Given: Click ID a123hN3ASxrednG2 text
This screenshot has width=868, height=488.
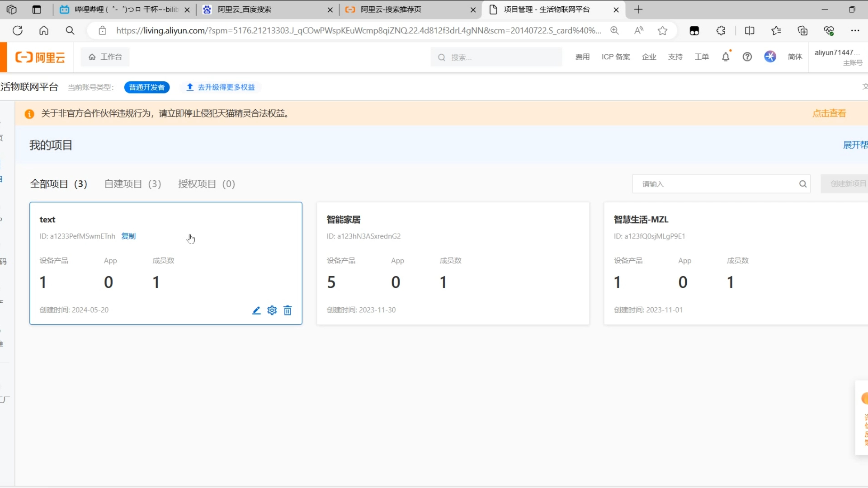Looking at the screenshot, I should tap(363, 236).
